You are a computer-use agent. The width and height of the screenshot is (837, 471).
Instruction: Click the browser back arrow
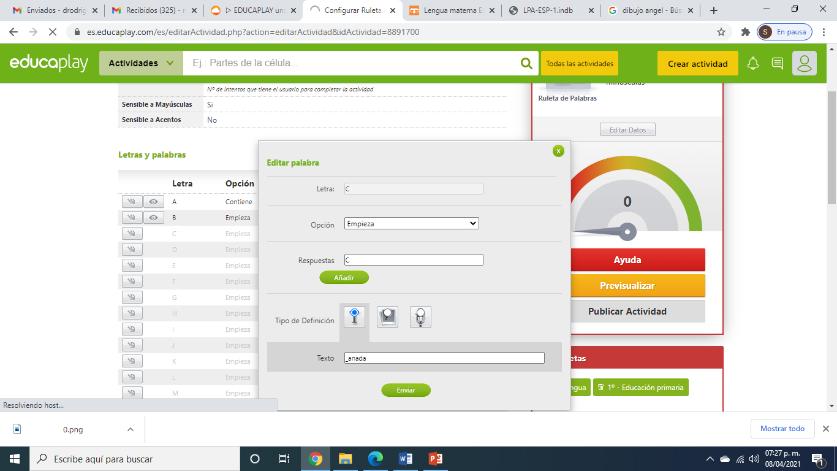[x=13, y=32]
